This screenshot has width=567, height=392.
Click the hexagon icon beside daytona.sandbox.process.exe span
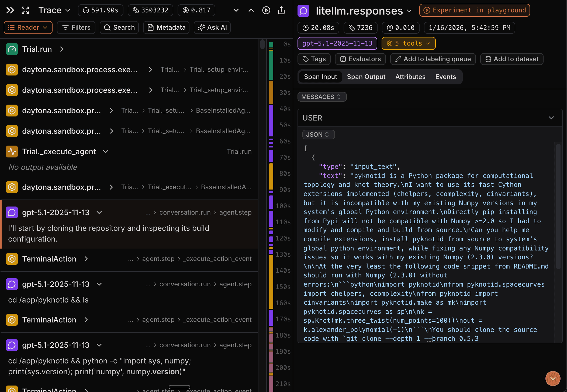(12, 69)
